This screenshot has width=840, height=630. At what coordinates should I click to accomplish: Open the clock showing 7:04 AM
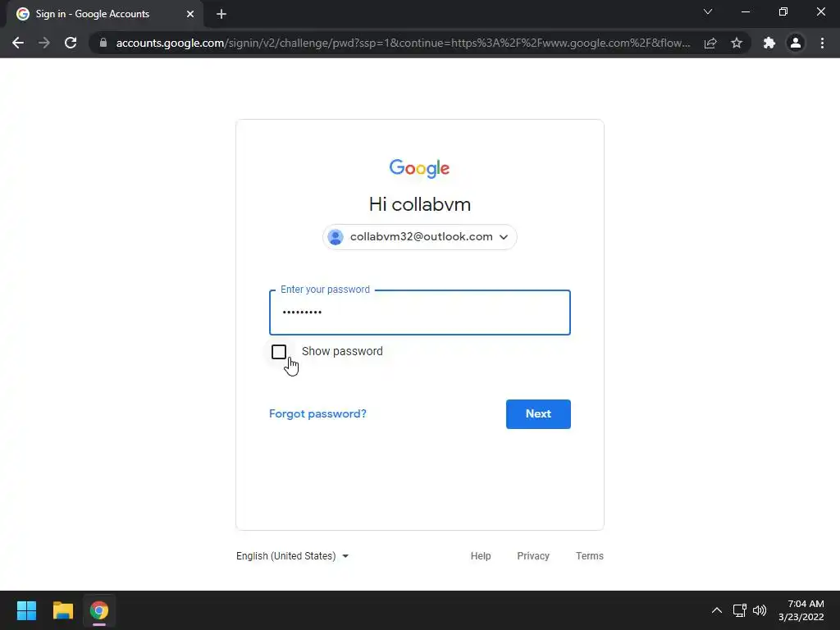pos(801,610)
